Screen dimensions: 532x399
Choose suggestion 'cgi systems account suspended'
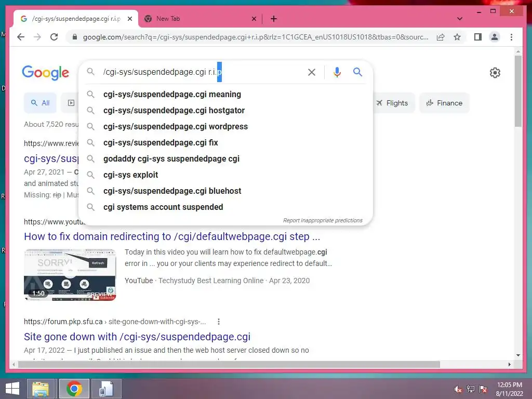225,207
